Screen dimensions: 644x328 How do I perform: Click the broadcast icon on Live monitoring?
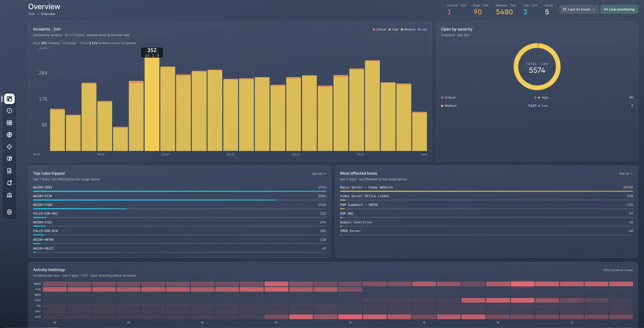[x=606, y=10]
